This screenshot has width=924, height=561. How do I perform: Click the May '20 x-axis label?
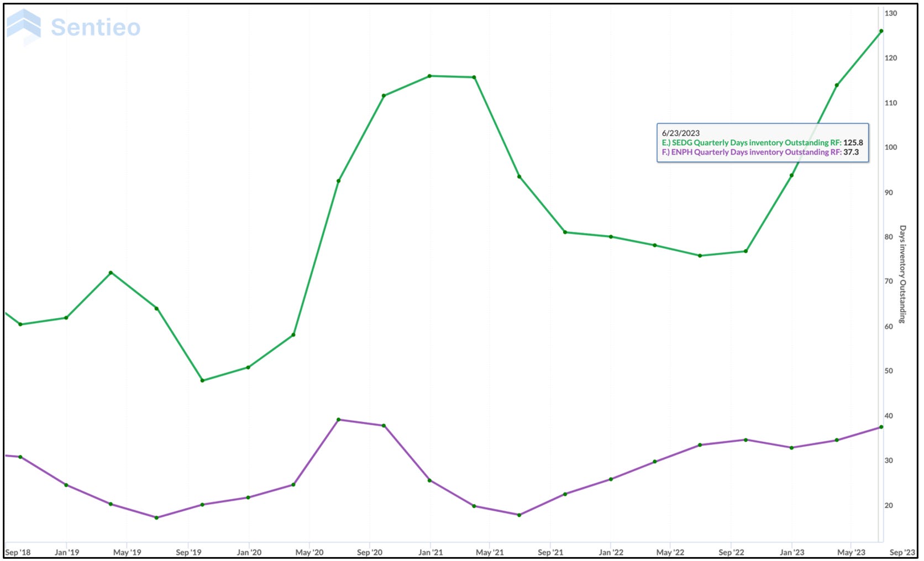pos(309,552)
